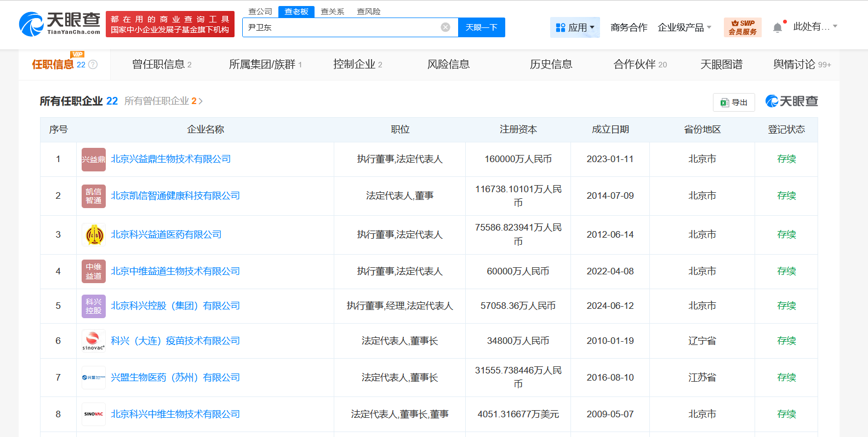
Task: Click the 160000万人民币 capital cell
Action: 518,159
